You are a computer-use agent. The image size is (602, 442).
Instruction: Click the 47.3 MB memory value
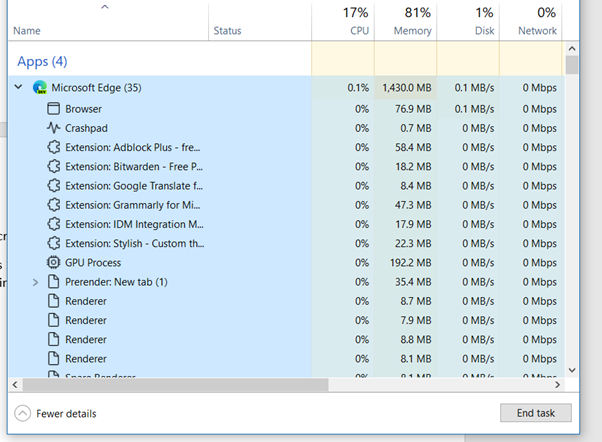[413, 205]
